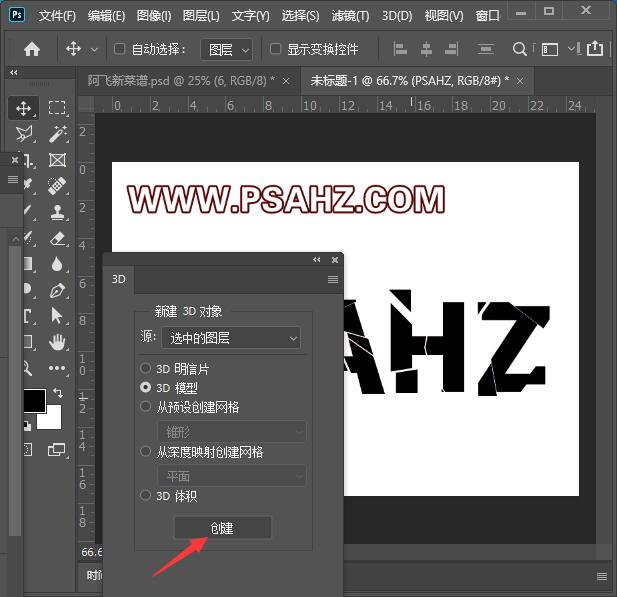The image size is (617, 597).
Task: Select the Hand tool
Action: (57, 342)
